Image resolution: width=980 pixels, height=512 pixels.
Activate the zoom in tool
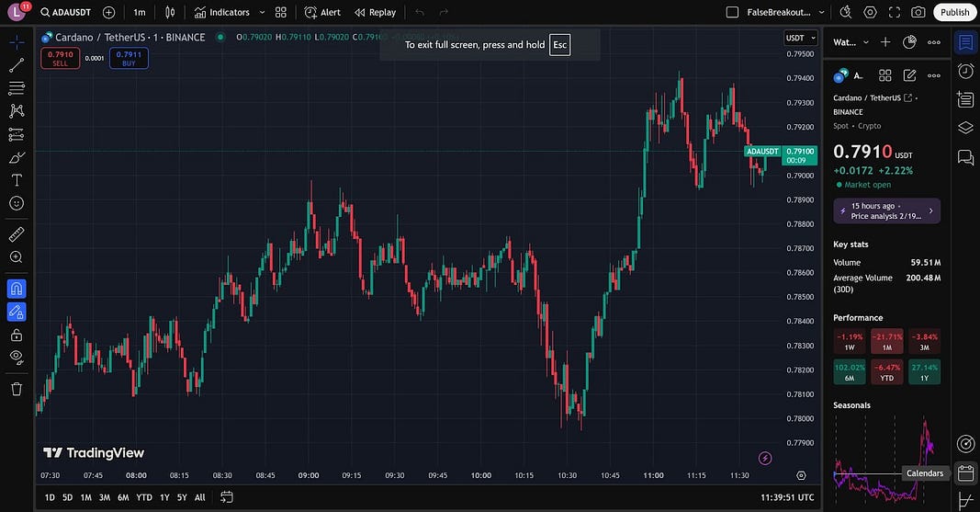pyautogui.click(x=17, y=257)
